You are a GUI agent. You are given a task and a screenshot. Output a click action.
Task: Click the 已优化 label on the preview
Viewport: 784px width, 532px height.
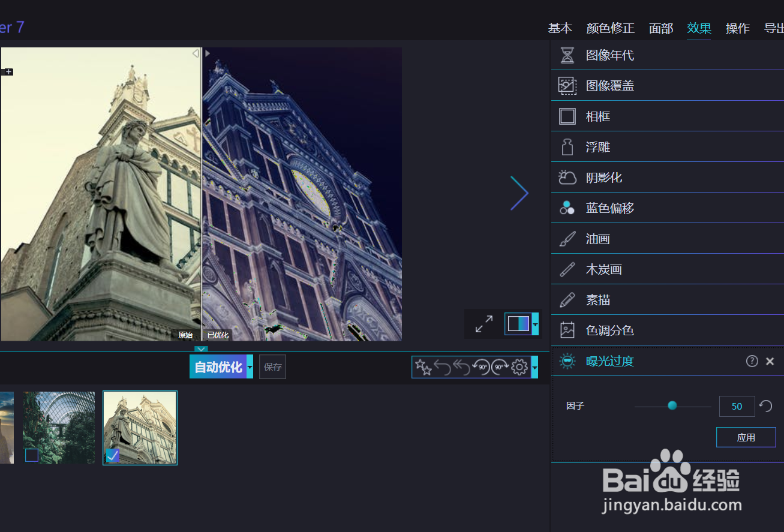pos(218,335)
